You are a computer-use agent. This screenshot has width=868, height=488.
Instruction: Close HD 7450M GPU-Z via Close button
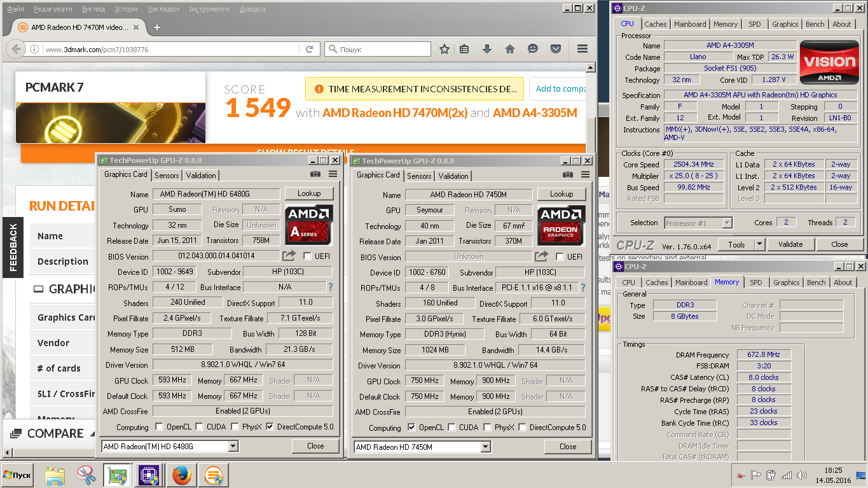(568, 447)
